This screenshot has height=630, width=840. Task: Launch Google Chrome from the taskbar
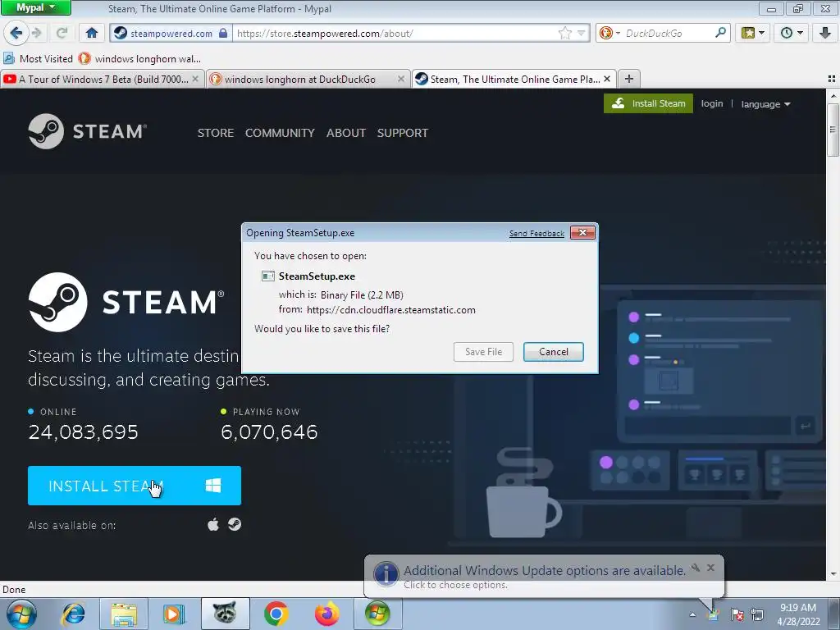(x=276, y=614)
